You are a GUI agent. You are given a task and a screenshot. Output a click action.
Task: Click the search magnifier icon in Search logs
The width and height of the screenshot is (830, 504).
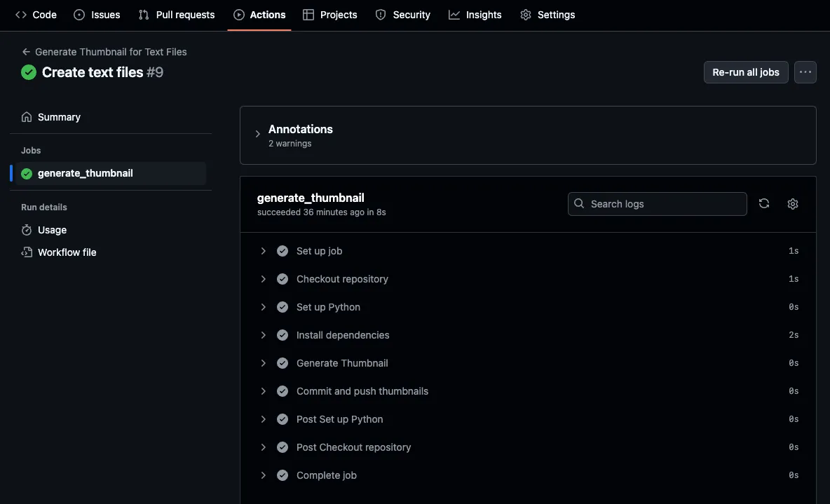[x=579, y=203]
